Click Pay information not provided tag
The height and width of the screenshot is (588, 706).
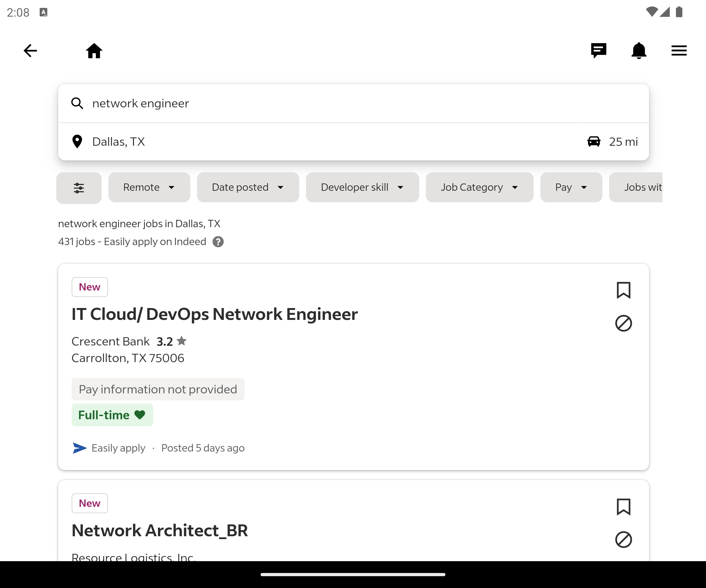158,389
